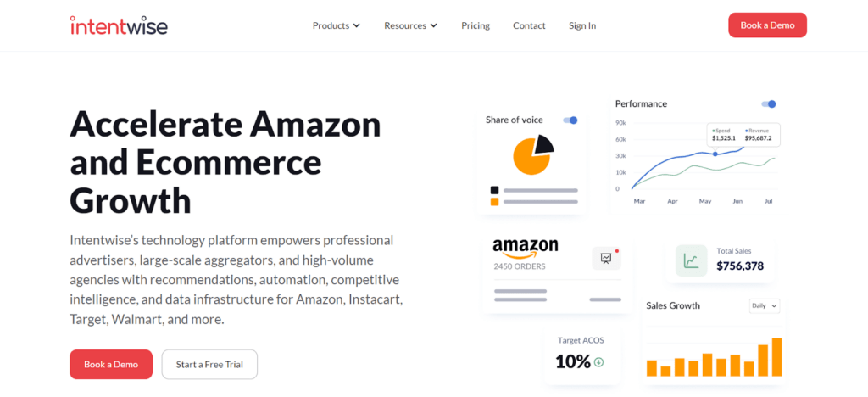Image resolution: width=868 pixels, height=397 pixels.
Task: Click the blue data point on Performance chart
Action: (x=715, y=154)
